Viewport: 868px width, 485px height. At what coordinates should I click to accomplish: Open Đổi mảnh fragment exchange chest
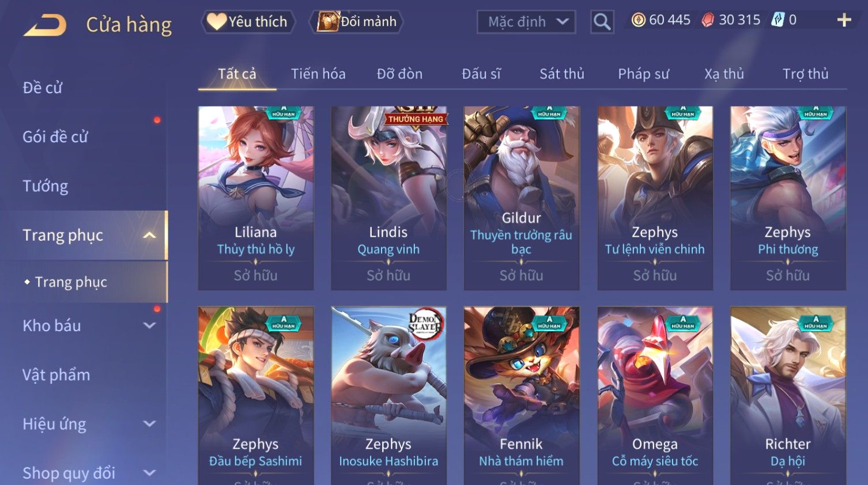click(x=356, y=22)
